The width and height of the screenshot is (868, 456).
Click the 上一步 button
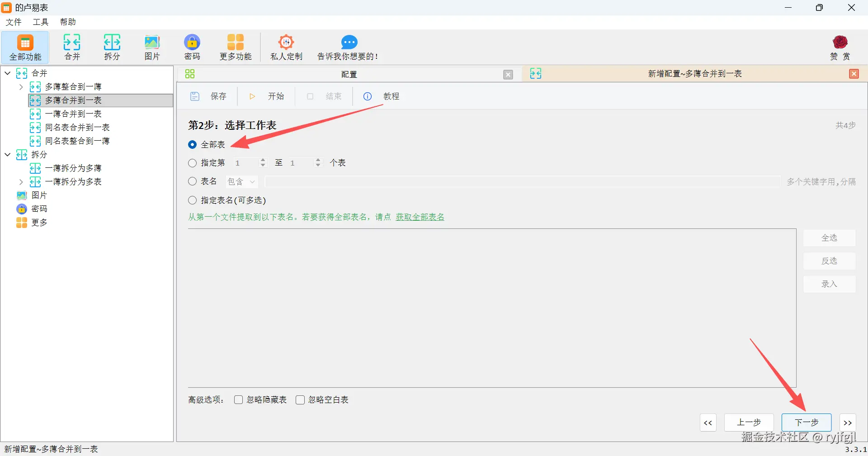click(x=749, y=423)
